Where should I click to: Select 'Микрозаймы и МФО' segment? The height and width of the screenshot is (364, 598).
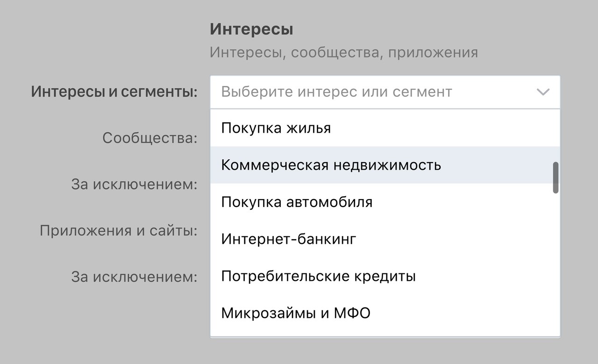pos(295,313)
